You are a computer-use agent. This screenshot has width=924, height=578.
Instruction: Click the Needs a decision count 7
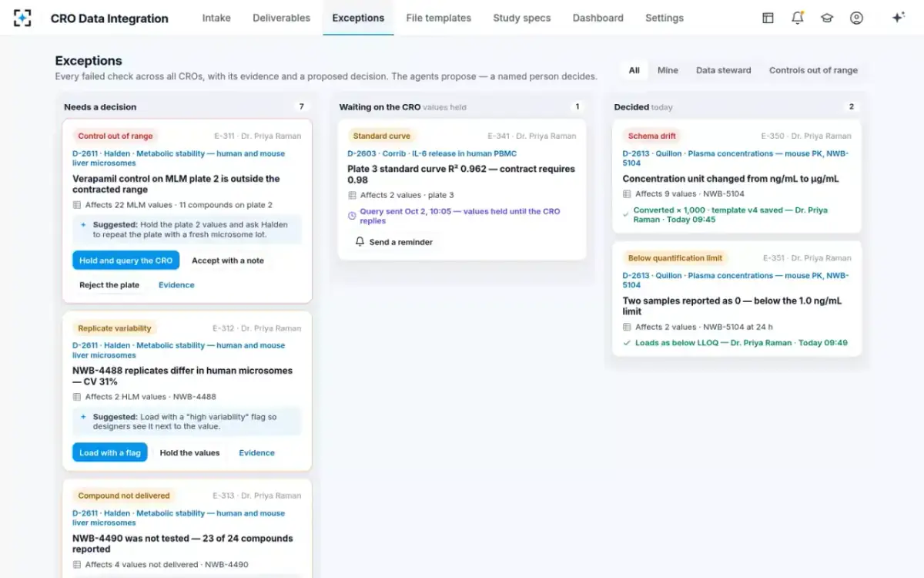click(x=302, y=106)
